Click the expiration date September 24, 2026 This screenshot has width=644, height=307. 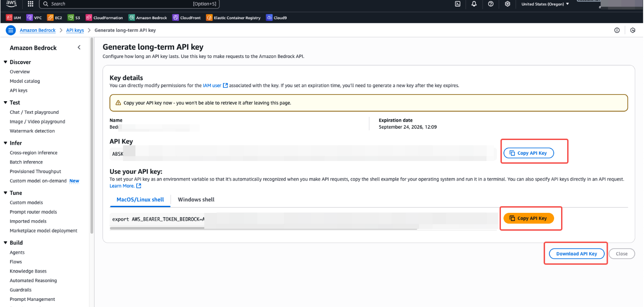(x=408, y=127)
